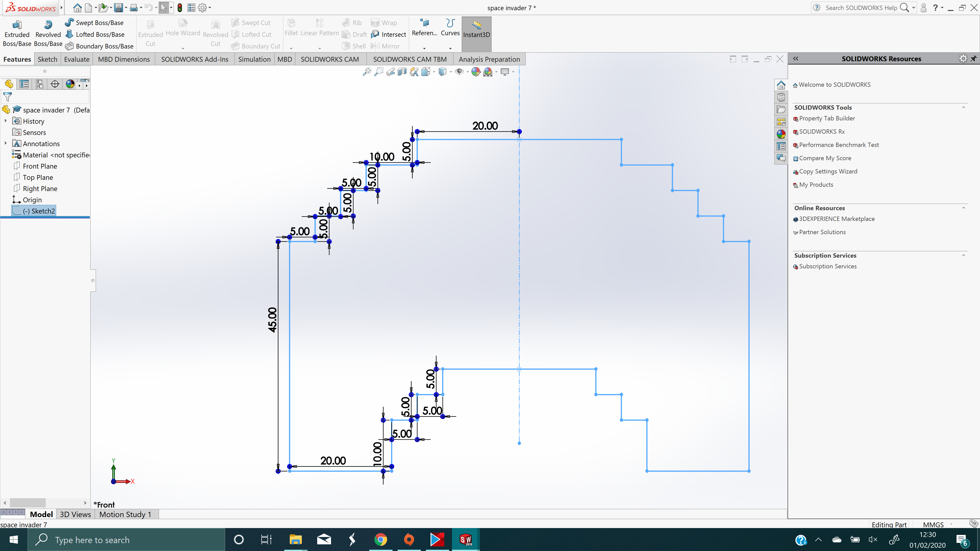Select Swept Boss/Base
Image resolution: width=980 pixels, height=551 pixels.
tap(94, 23)
